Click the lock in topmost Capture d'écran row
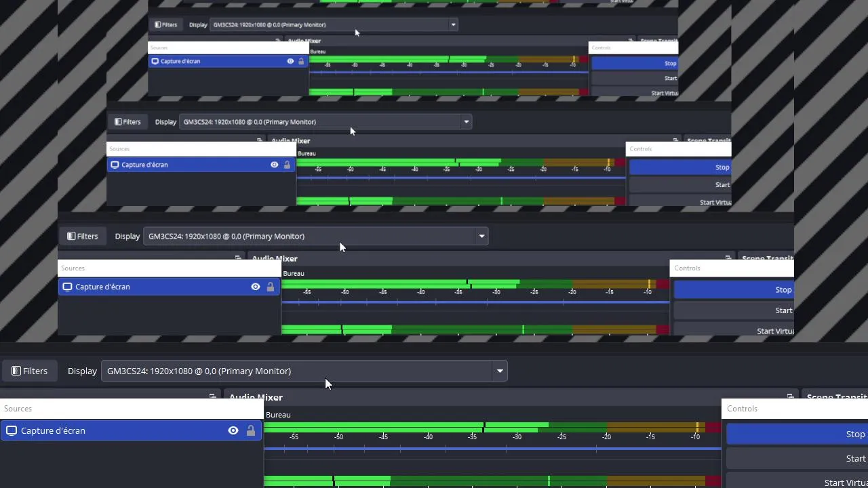 (x=301, y=61)
